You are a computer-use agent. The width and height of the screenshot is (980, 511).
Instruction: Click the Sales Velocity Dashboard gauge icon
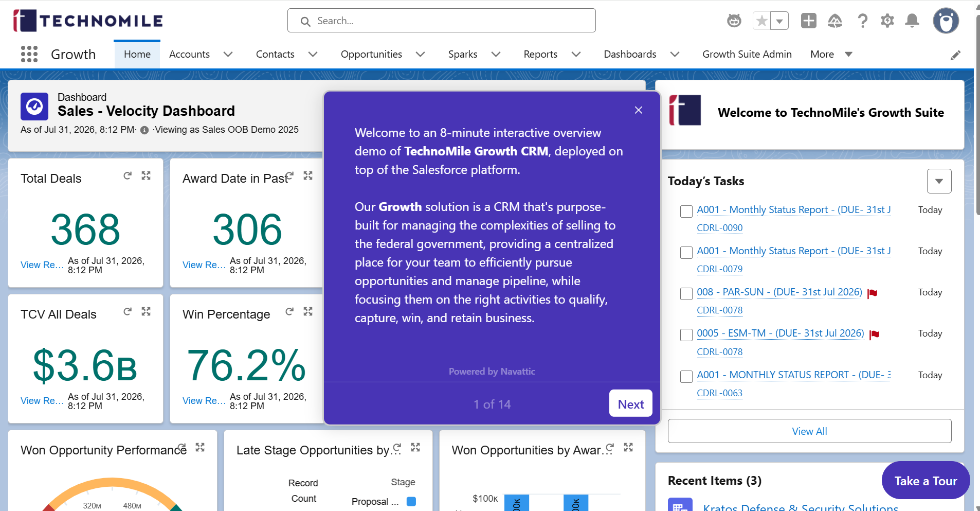pyautogui.click(x=34, y=107)
